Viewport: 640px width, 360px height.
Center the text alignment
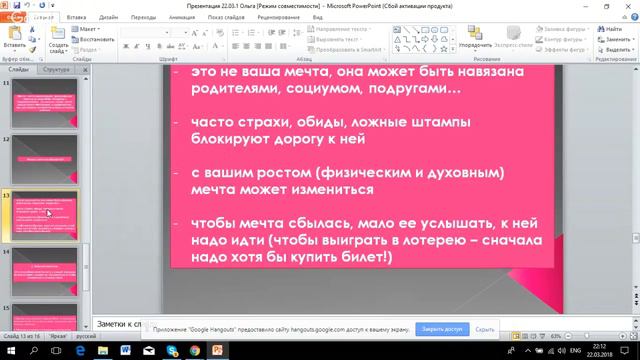pos(247,47)
